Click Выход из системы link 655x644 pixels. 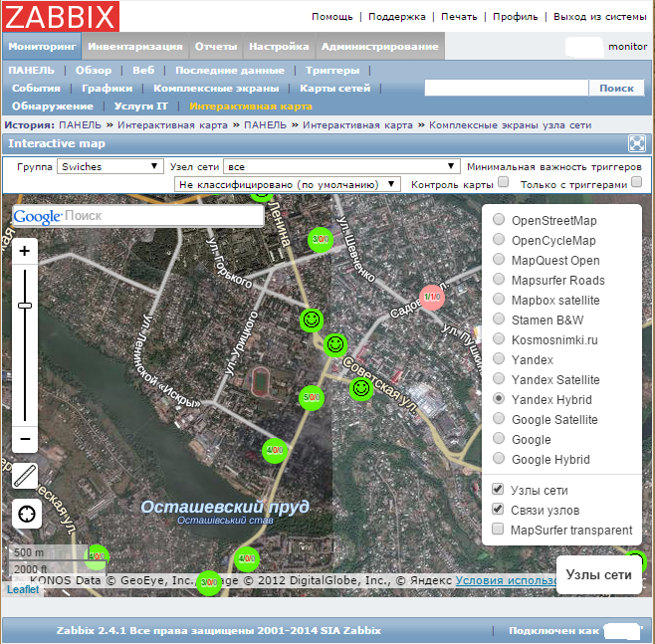600,17
